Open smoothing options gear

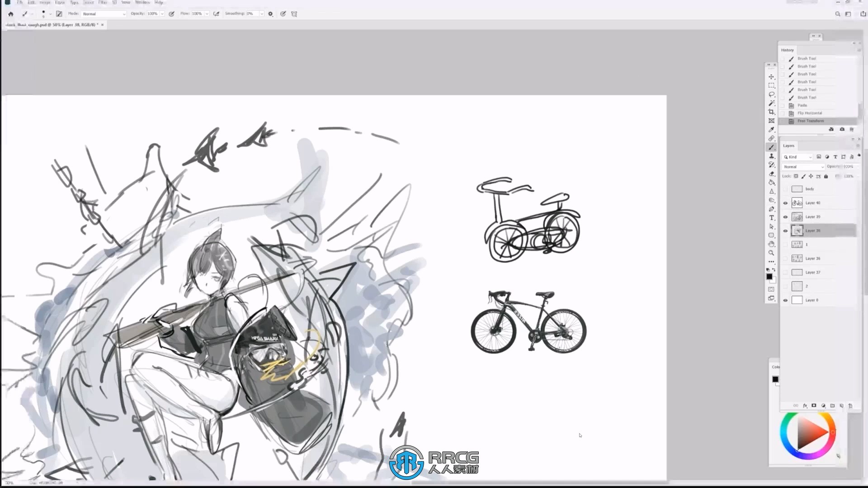click(x=270, y=14)
